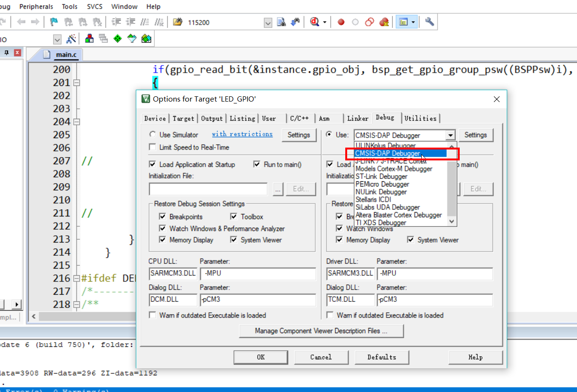The width and height of the screenshot is (577, 392).
Task: Kill all breakpoints
Action: (384, 22)
